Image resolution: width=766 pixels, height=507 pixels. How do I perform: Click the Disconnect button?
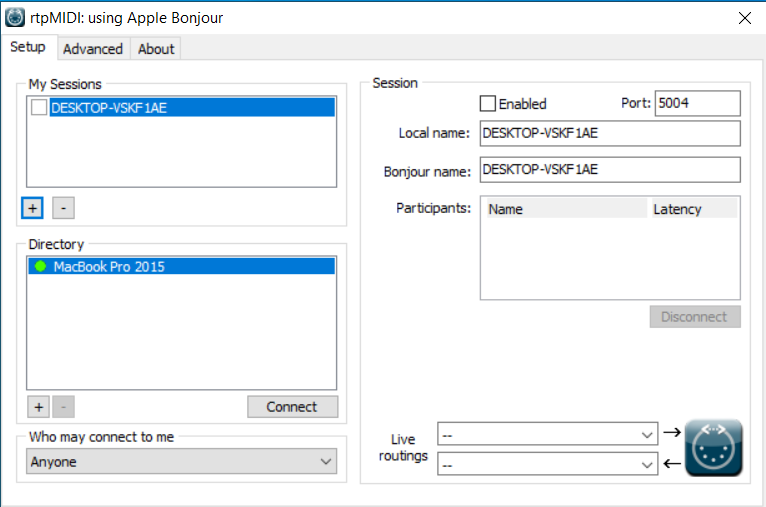click(695, 317)
